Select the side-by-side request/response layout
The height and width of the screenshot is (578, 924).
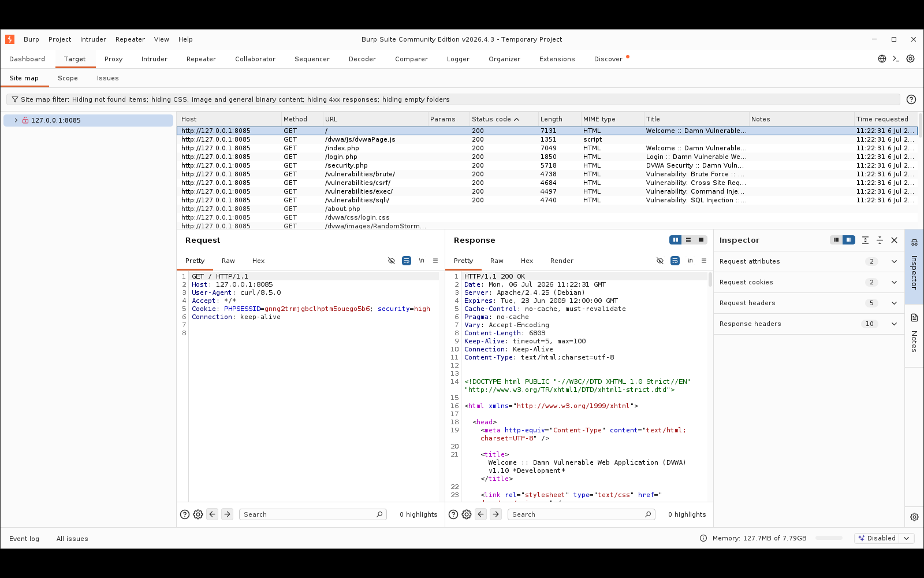click(x=676, y=240)
